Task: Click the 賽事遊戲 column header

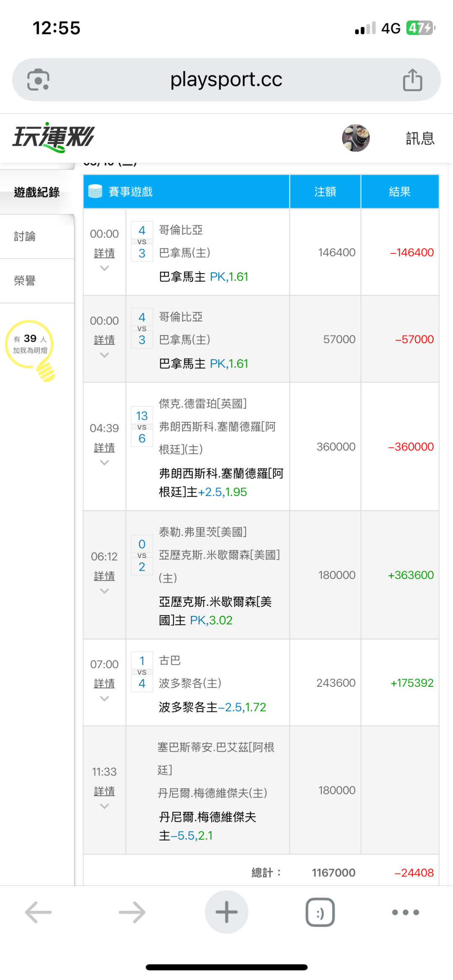Action: pyautogui.click(x=130, y=192)
